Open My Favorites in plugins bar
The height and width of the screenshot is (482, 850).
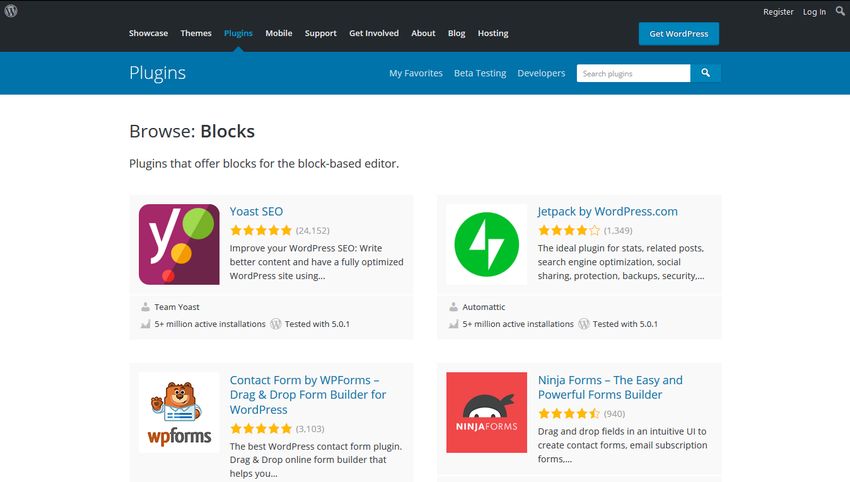416,73
